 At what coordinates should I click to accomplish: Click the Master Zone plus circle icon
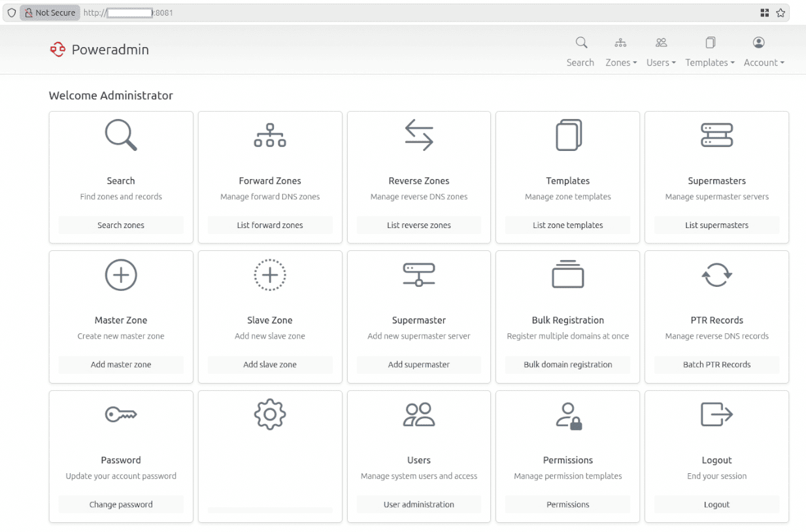coord(121,274)
